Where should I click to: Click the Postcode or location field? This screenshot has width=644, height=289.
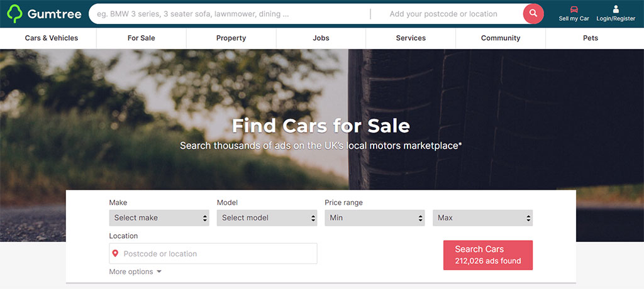[x=213, y=254]
